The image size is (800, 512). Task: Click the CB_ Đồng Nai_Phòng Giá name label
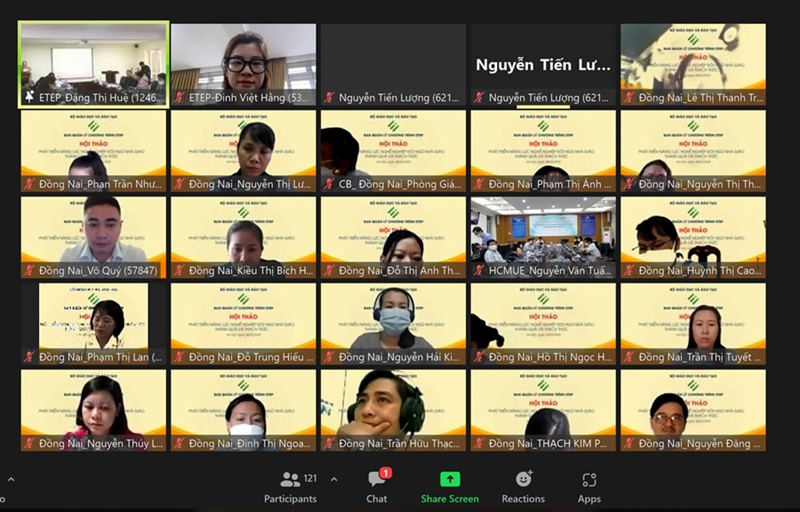point(398,184)
